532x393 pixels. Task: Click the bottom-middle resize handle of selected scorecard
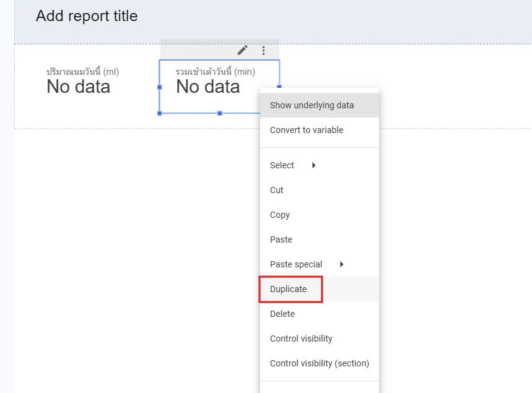pyautogui.click(x=220, y=113)
